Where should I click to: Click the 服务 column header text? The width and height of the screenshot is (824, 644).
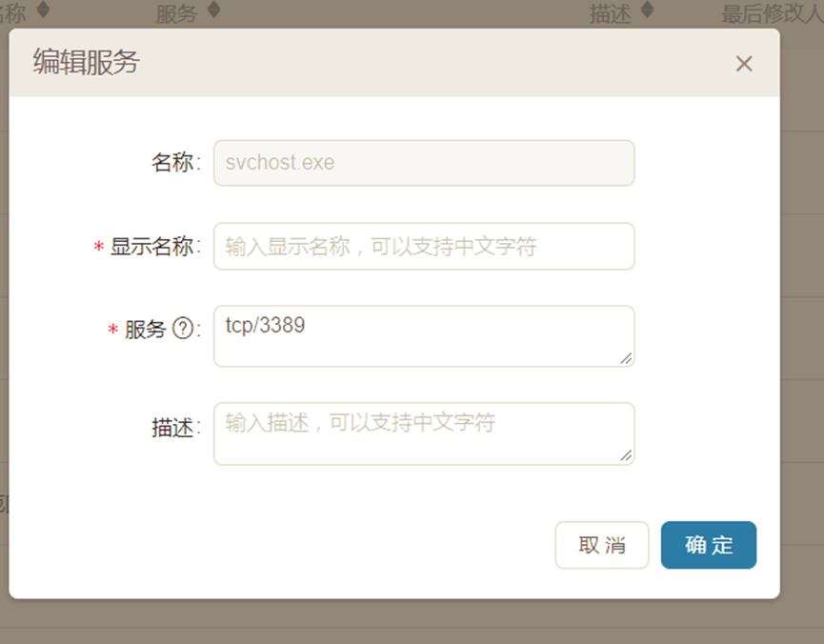[176, 12]
